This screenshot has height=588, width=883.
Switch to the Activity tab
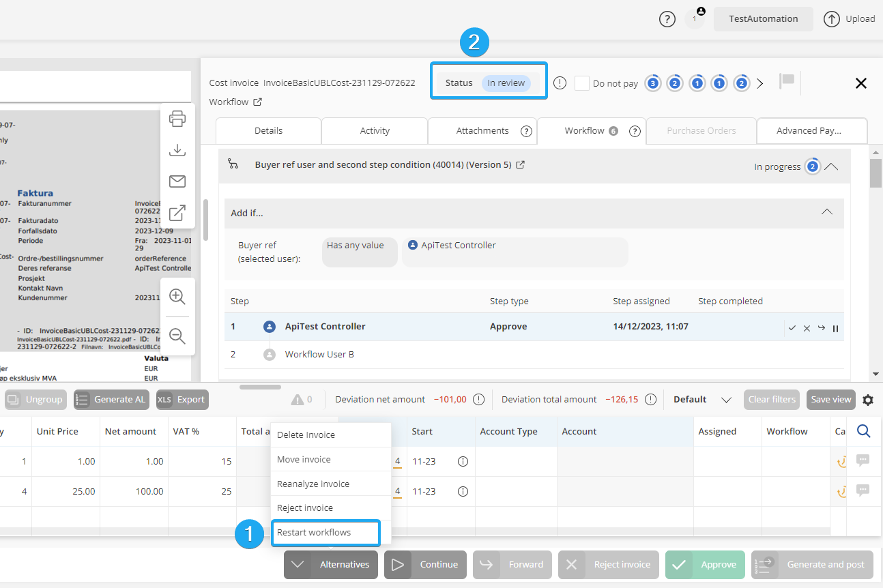[x=375, y=131]
